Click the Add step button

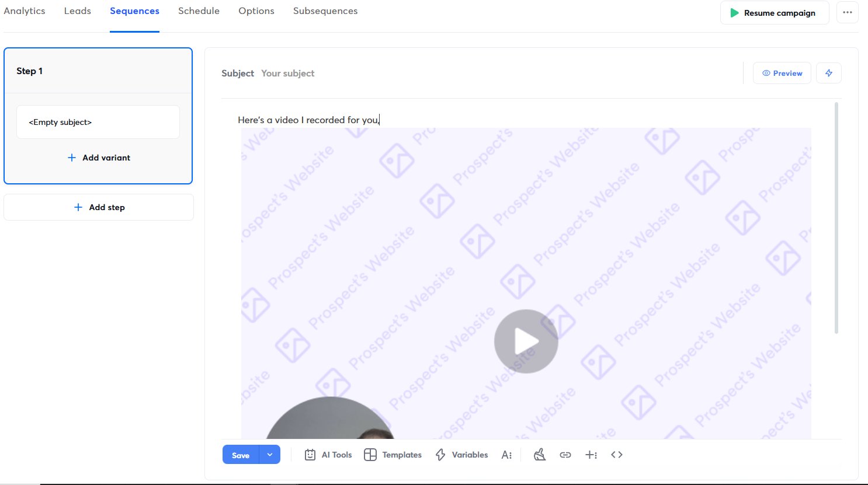99,207
